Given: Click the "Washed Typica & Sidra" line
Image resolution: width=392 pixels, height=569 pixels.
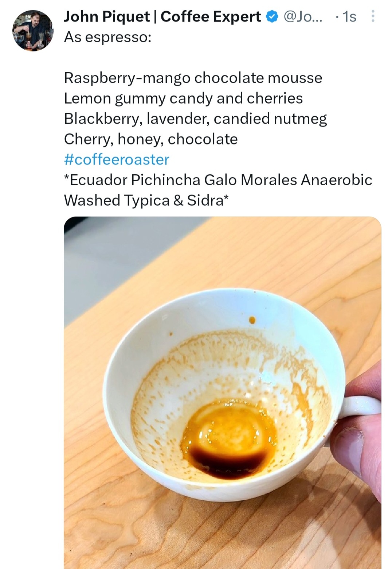Looking at the screenshot, I should 146,200.
